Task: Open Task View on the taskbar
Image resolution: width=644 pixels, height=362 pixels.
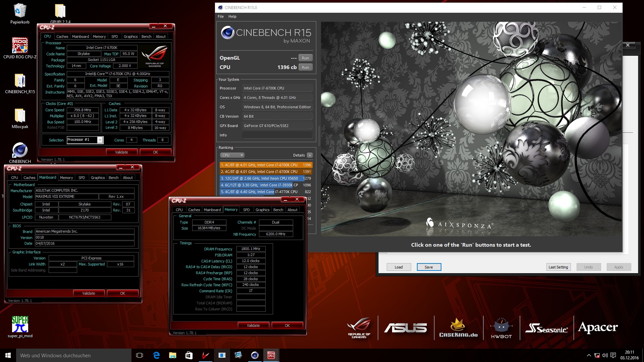Action: point(140,355)
